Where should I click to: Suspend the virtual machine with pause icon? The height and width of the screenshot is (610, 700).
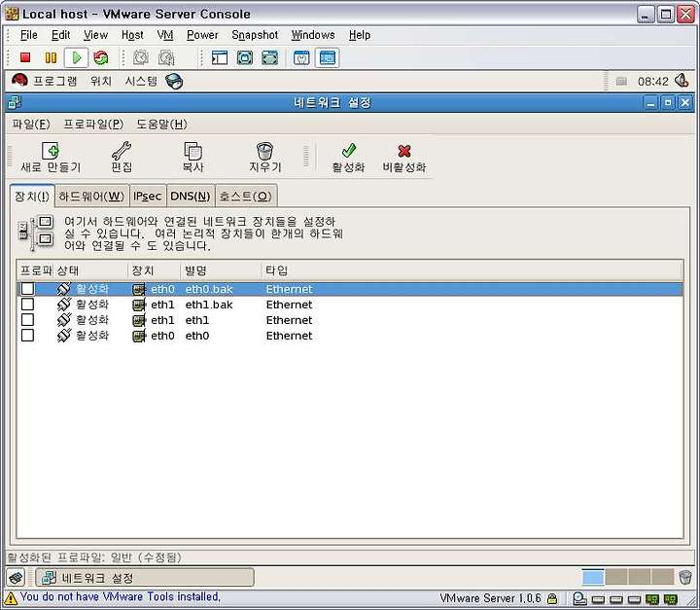tap(51, 57)
